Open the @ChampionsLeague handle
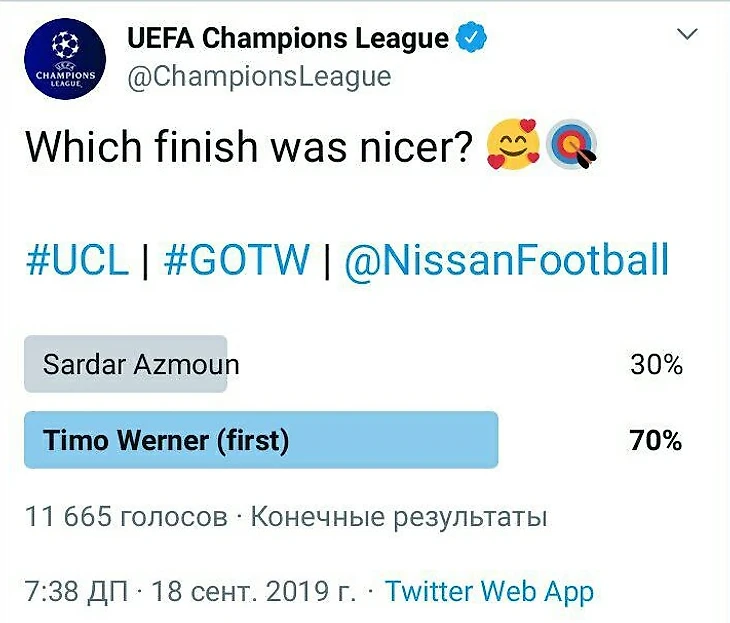Image resolution: width=730 pixels, height=623 pixels. click(x=259, y=77)
